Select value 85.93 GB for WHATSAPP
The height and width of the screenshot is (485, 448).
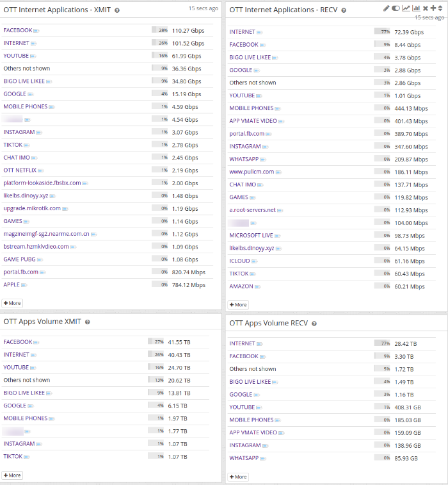coord(406,458)
